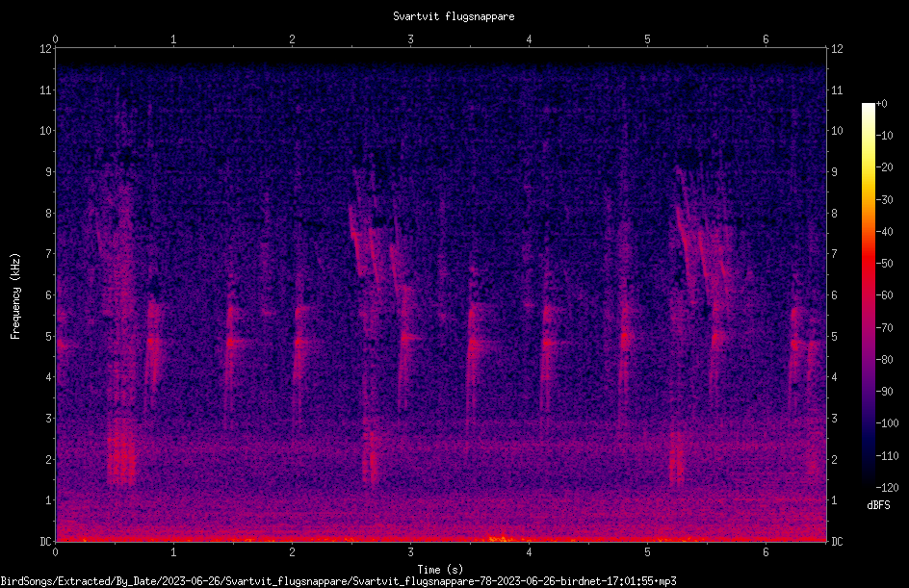Click the "-100" value on the color scale

point(888,423)
